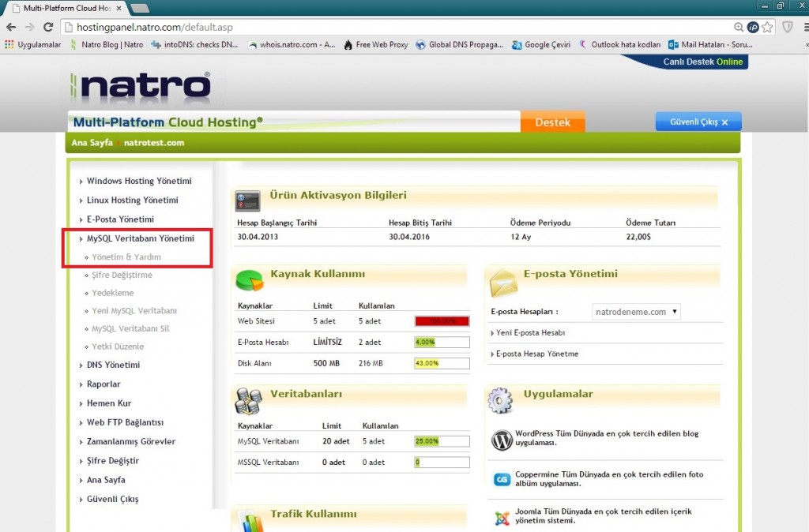This screenshot has height=532, width=809.
Task: Open Global DNS Propagation bookmark
Action: coord(459,45)
